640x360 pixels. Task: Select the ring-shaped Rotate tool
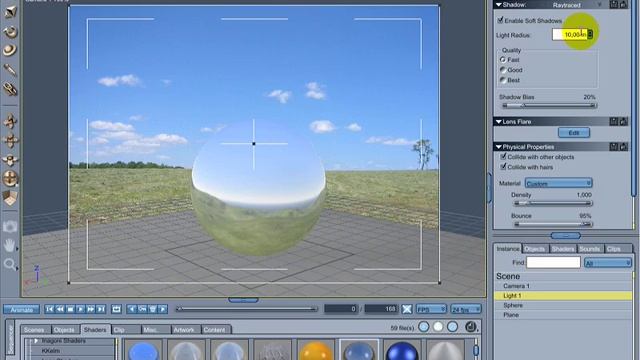pyautogui.click(x=10, y=31)
